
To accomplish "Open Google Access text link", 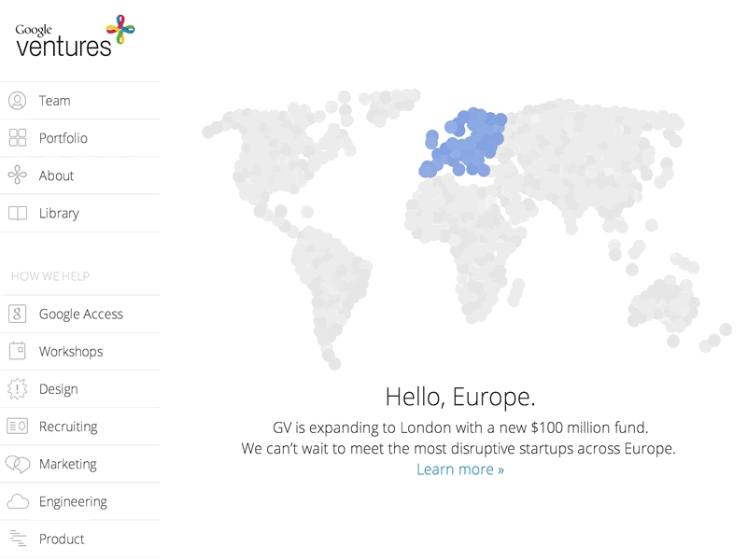I will pyautogui.click(x=81, y=315).
